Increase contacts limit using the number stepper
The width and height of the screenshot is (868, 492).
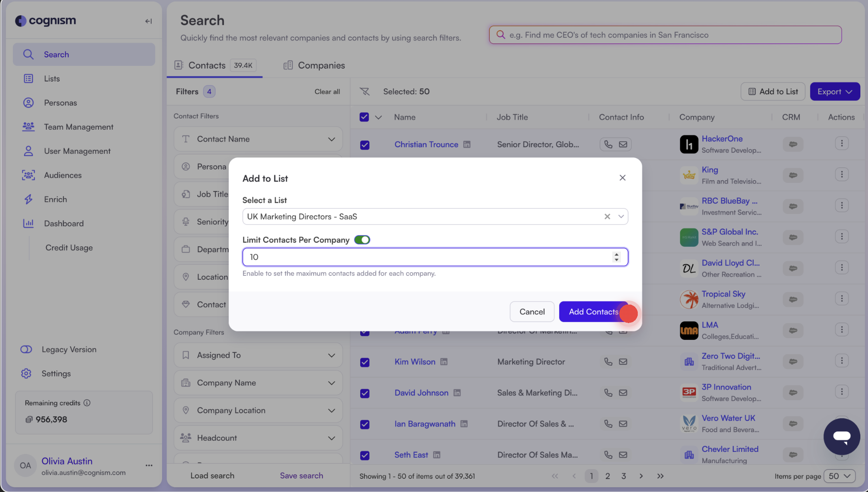click(x=617, y=254)
